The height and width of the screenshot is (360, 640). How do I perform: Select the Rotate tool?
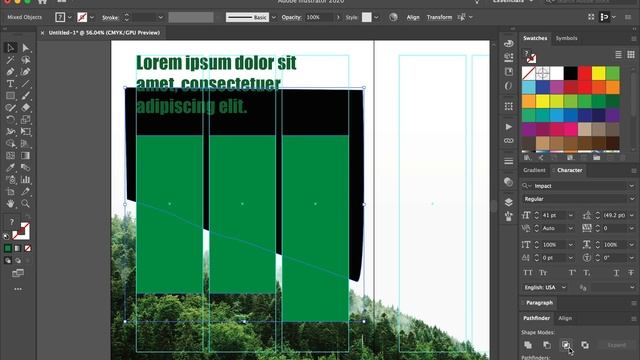click(10, 120)
